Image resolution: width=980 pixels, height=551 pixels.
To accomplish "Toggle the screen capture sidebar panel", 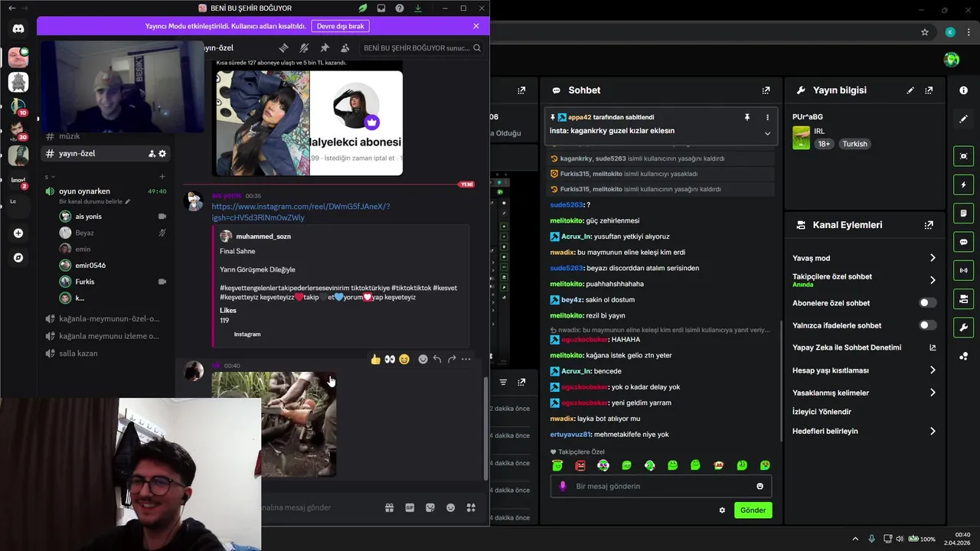I will click(964, 156).
